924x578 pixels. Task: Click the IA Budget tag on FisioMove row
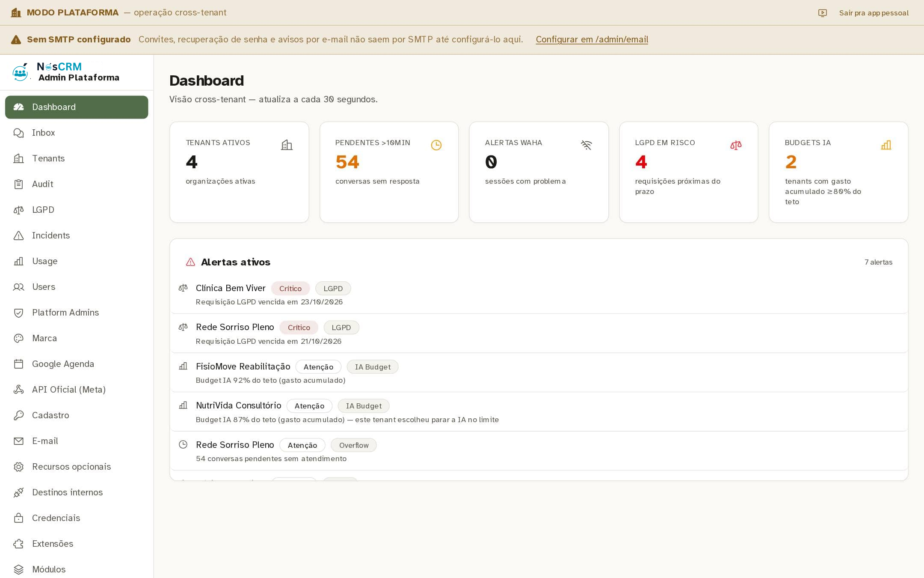click(373, 367)
